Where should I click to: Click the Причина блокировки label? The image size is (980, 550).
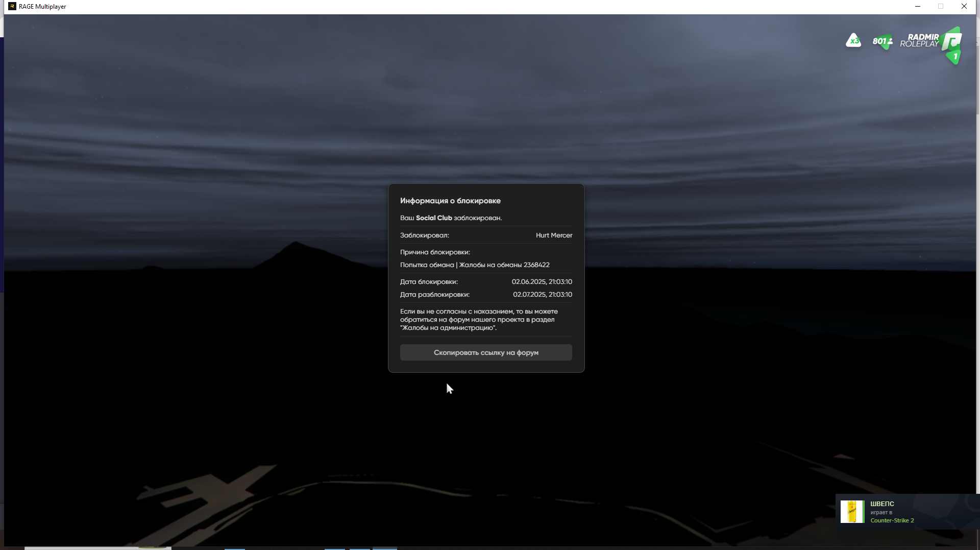pos(435,252)
